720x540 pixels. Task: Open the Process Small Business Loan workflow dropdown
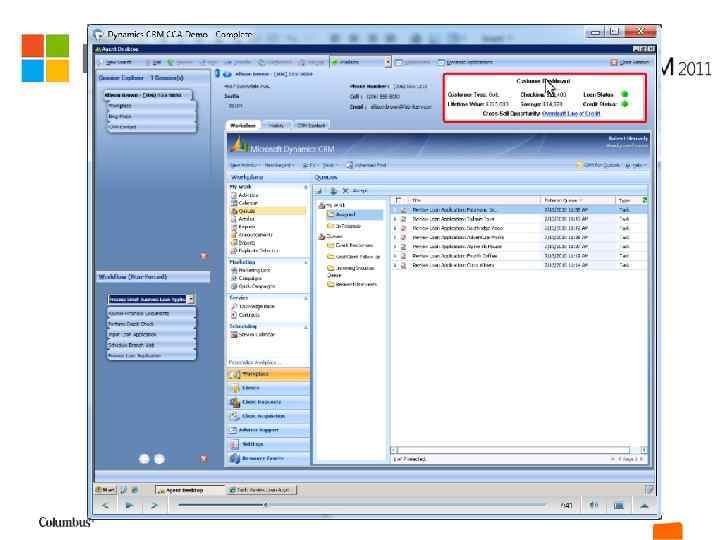point(191,299)
